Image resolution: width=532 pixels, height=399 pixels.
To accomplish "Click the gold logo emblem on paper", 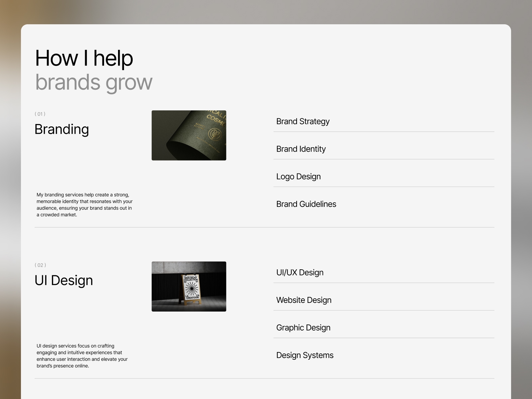I will pyautogui.click(x=214, y=134).
